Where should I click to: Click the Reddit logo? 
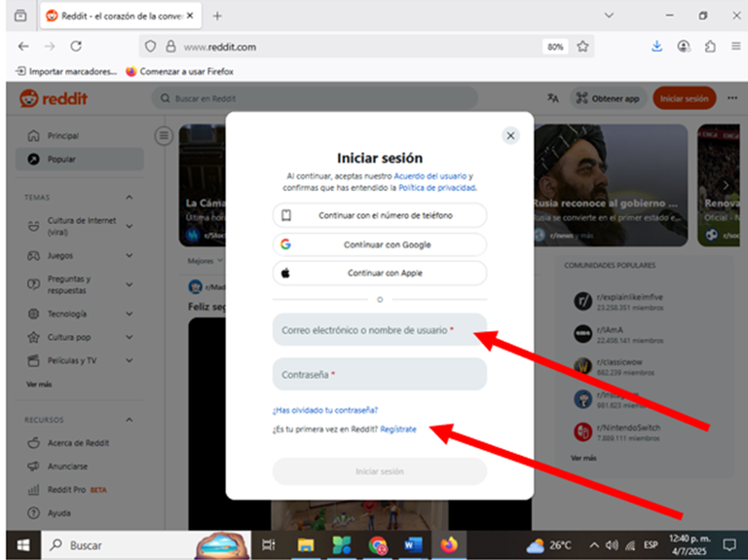[x=54, y=98]
